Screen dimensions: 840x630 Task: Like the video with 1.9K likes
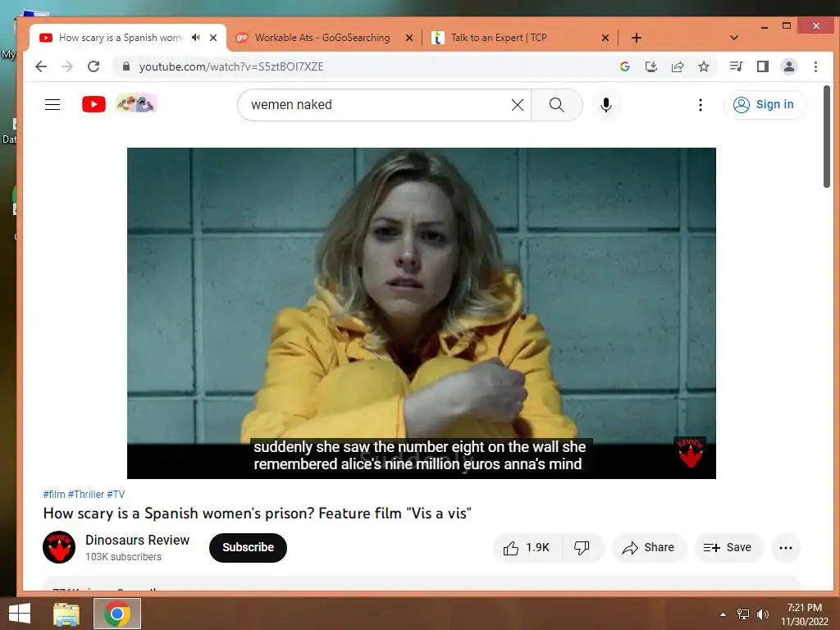[527, 547]
